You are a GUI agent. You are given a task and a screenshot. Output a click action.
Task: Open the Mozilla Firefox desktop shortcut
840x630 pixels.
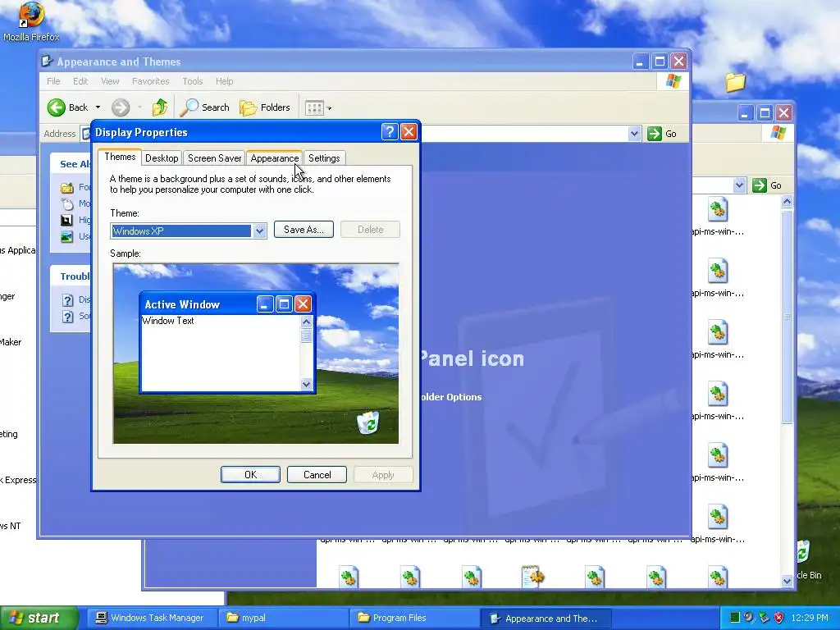tap(31, 21)
